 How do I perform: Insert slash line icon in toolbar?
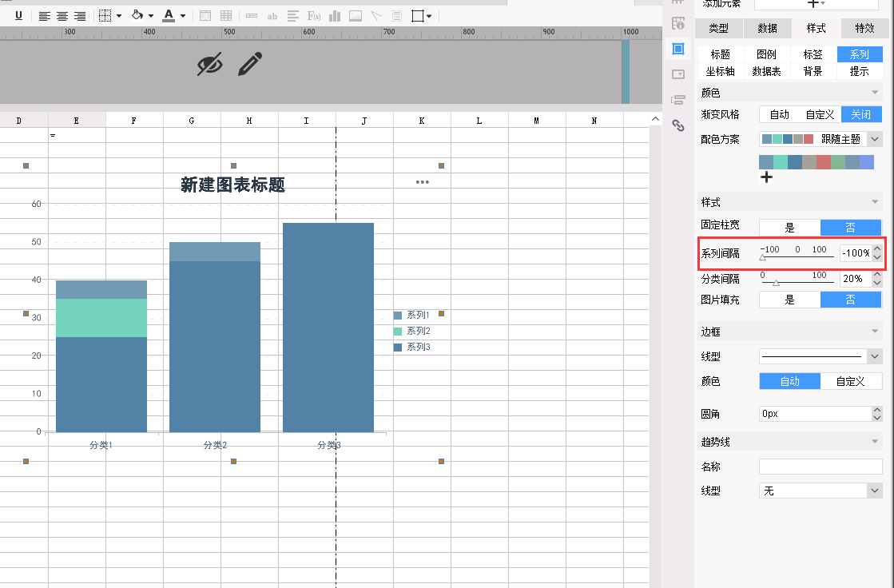point(375,16)
